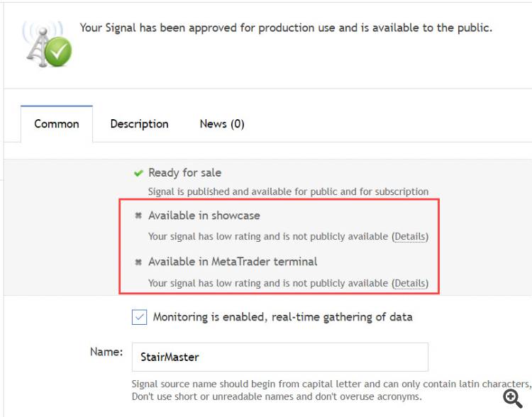Open Details link under MetaTrader terminal

coord(410,283)
